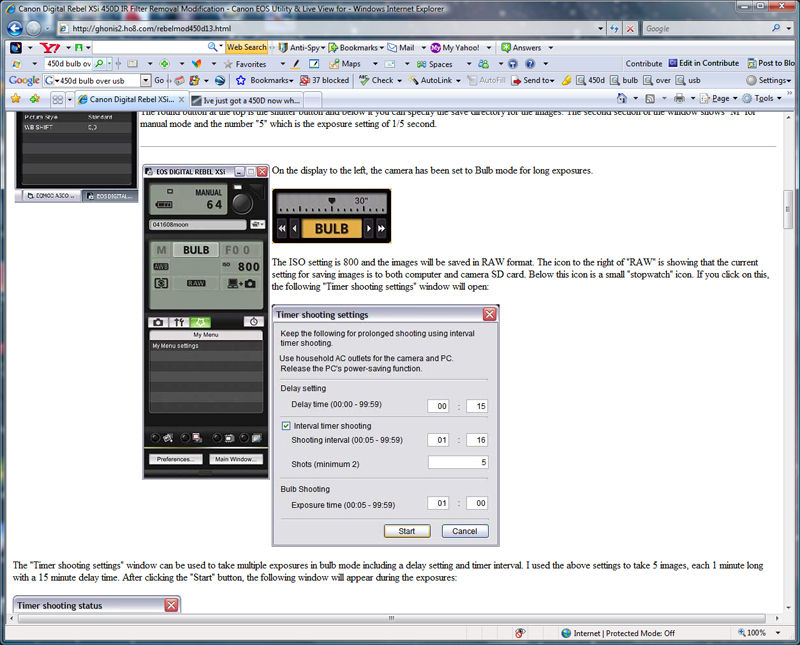Click the single left arrow beside BULB
Viewport: 800px width, 645px height.
coord(294,229)
